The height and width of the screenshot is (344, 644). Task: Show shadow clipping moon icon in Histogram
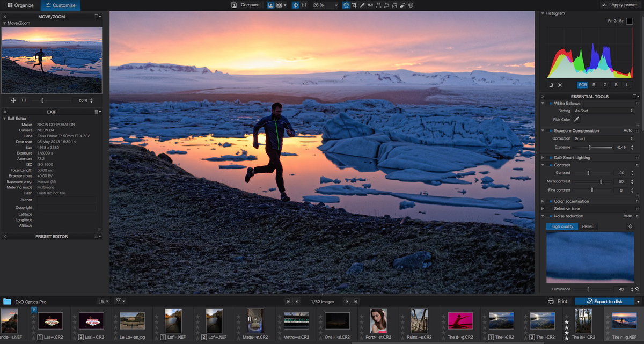coord(551,85)
